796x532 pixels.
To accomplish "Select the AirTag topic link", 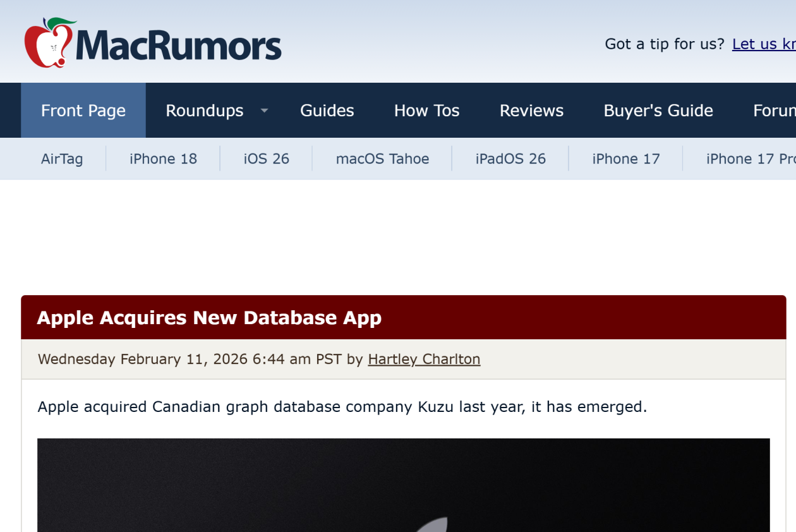I will point(62,159).
